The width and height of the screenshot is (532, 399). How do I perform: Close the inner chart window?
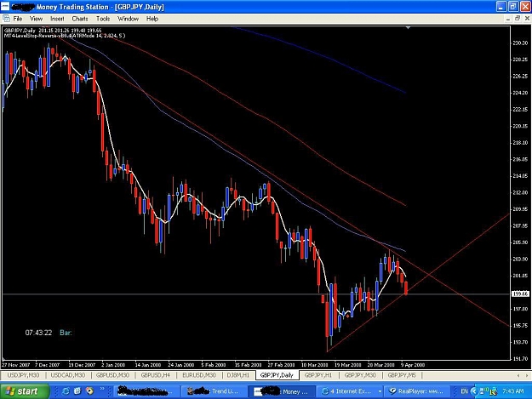coord(527,19)
